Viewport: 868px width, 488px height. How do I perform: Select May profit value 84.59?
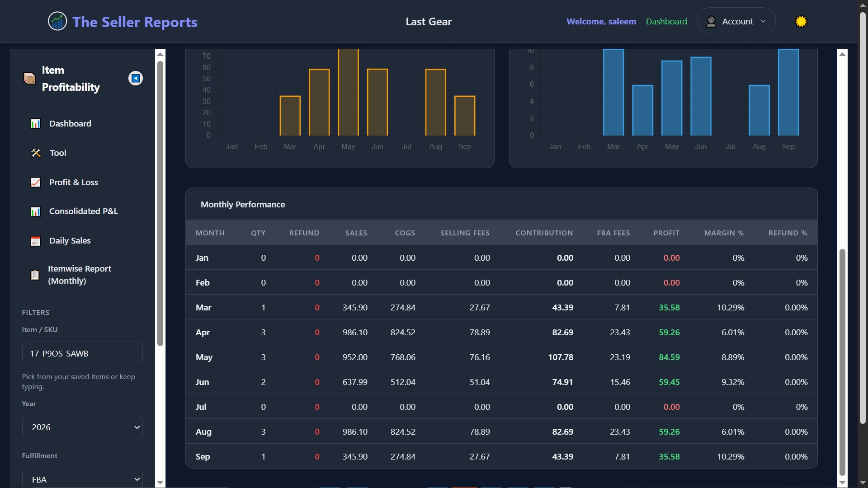[669, 357]
